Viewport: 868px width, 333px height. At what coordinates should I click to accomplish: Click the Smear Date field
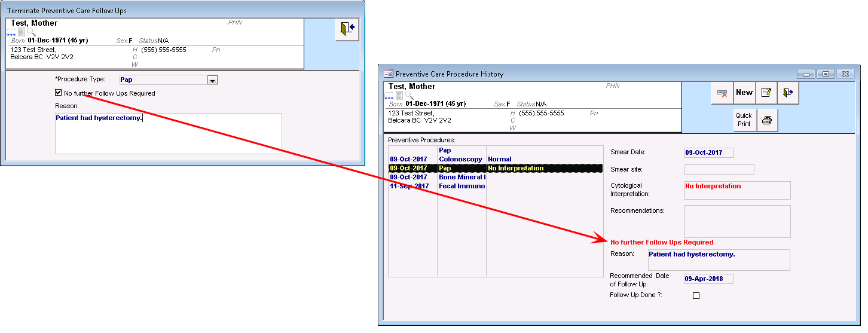coord(708,152)
